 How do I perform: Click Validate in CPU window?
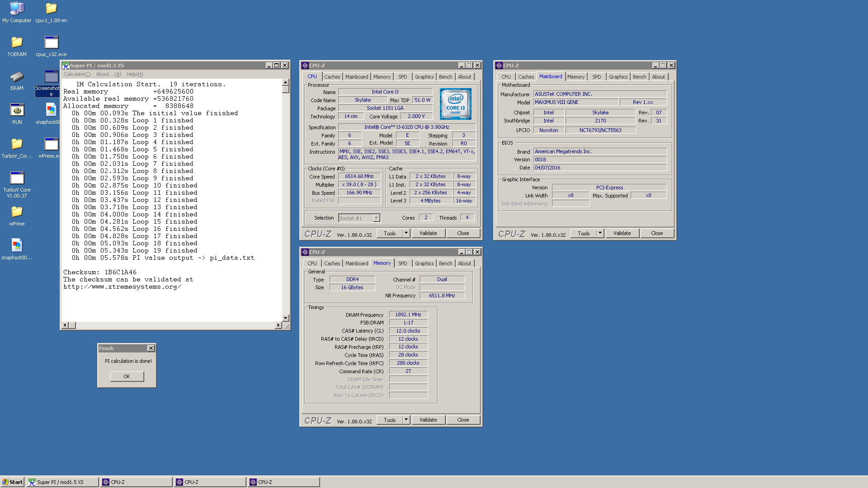(428, 233)
